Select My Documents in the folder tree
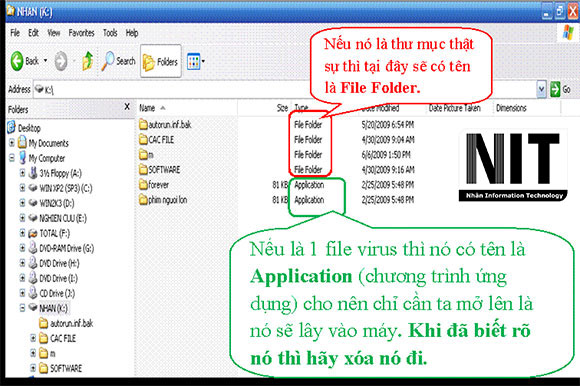 pyautogui.click(x=48, y=143)
